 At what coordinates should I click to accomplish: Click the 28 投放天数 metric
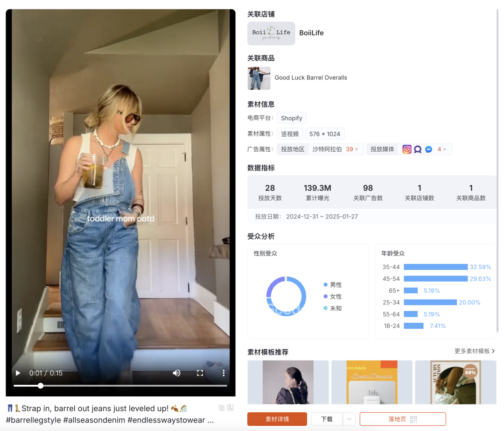click(x=270, y=192)
